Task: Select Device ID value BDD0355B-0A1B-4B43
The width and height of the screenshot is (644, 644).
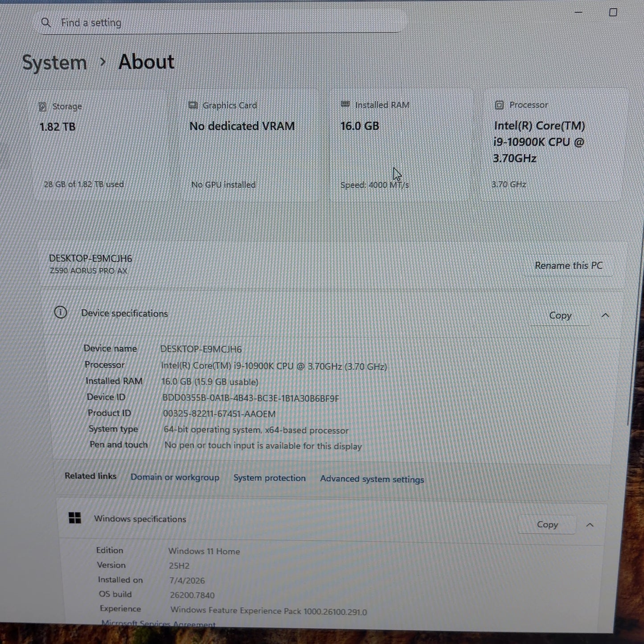Action: 250,398
